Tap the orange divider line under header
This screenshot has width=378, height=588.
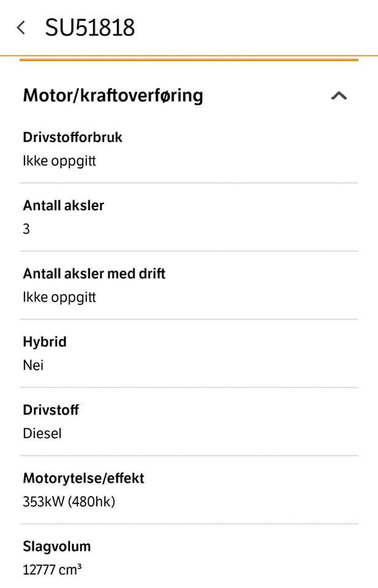coord(189,59)
